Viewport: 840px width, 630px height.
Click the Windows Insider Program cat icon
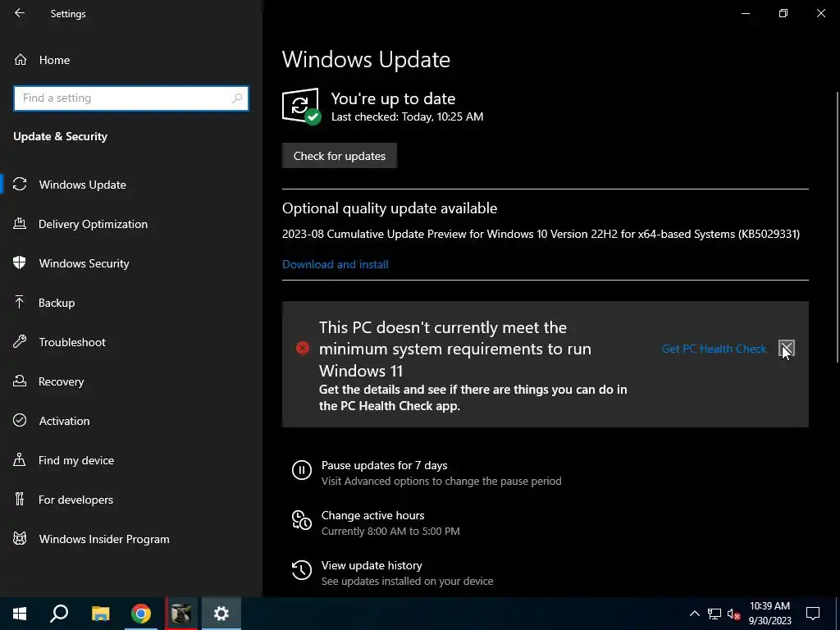(20, 539)
